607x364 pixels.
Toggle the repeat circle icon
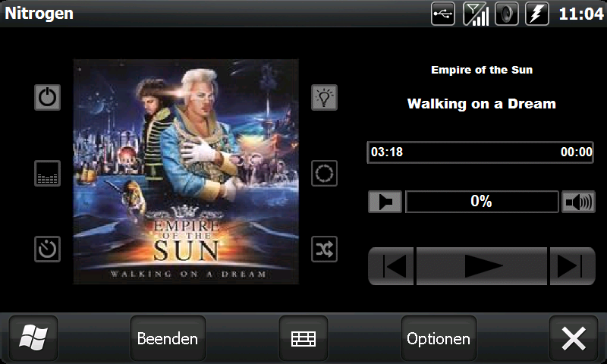[x=325, y=174]
